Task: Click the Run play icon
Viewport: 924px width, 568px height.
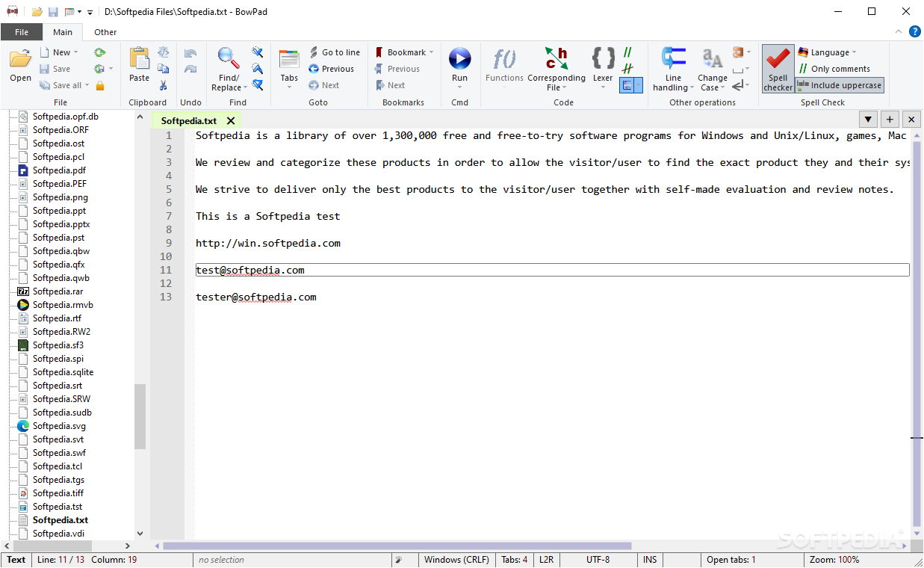Action: tap(459, 58)
